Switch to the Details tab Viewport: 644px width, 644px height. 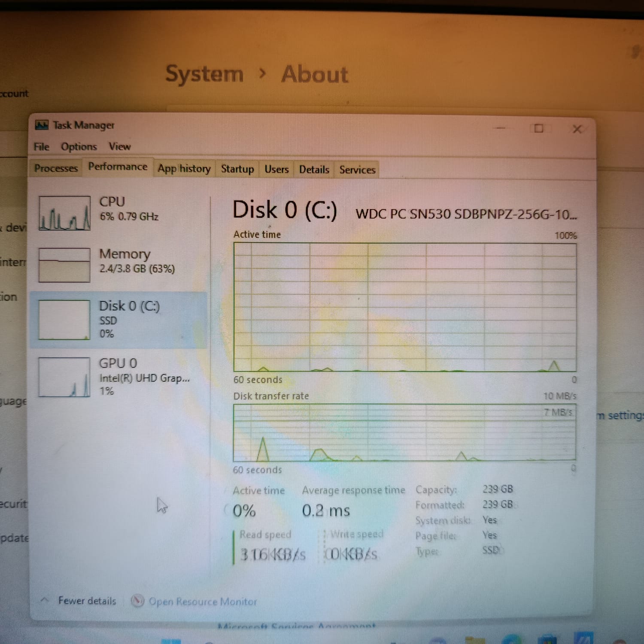314,170
